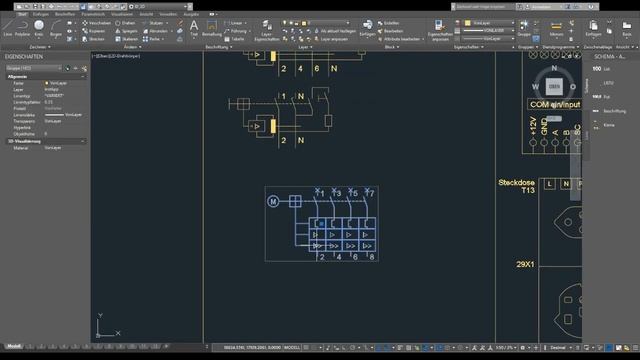Click Eigenschaften anpassen match properties
The image size is (640, 360).
coord(440,30)
